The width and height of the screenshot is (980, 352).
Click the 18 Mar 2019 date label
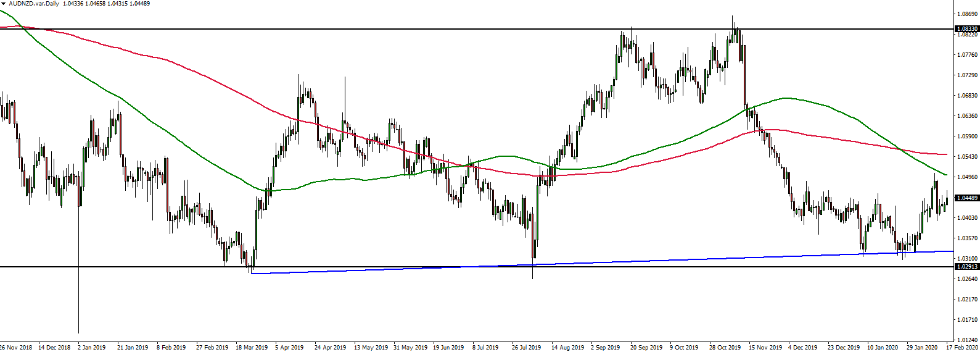pyautogui.click(x=251, y=348)
